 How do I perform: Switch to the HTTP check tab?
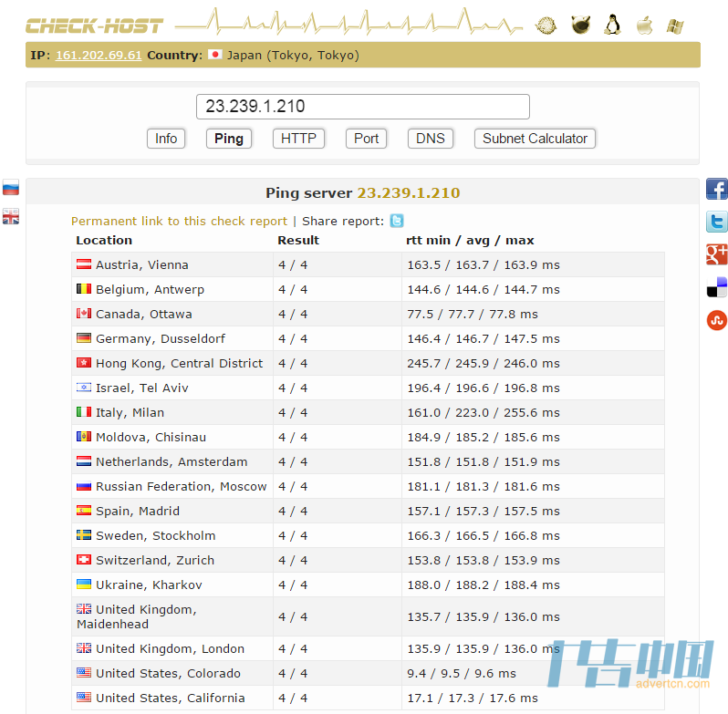tap(298, 139)
